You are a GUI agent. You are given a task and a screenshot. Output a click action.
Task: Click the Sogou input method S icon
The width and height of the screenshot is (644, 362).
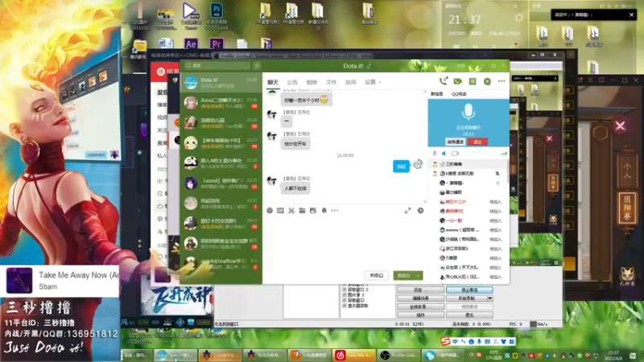point(445,341)
